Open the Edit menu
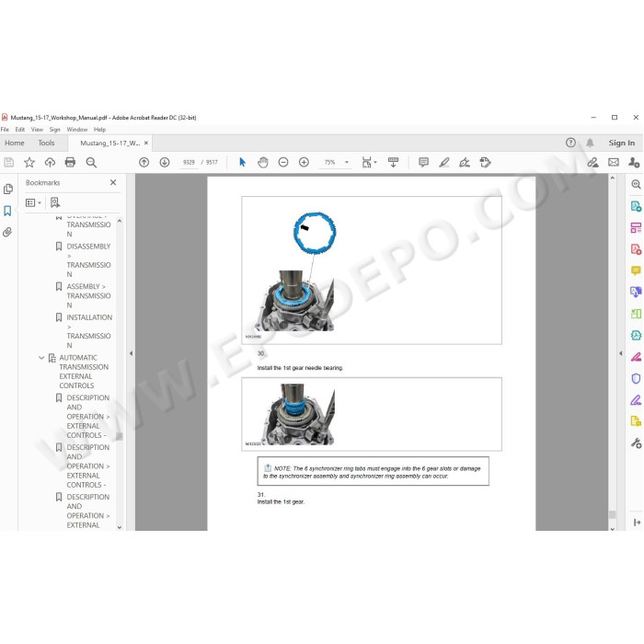The image size is (644, 644). [19, 130]
